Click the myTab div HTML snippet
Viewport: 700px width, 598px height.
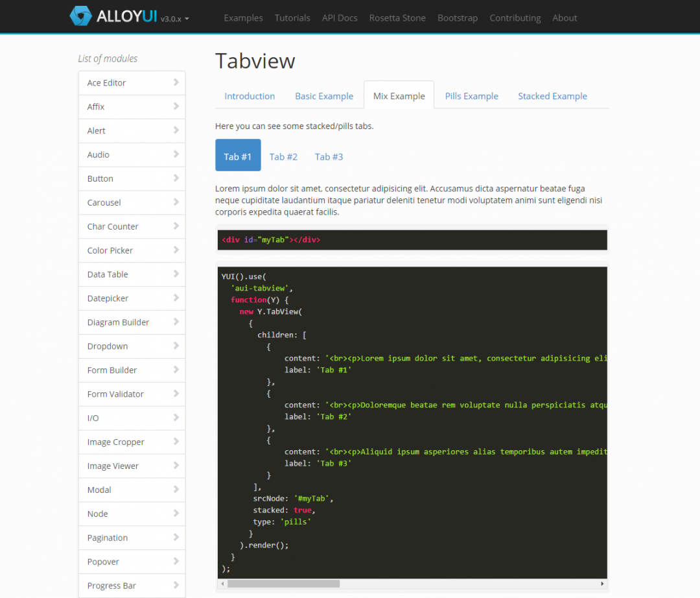click(x=271, y=240)
